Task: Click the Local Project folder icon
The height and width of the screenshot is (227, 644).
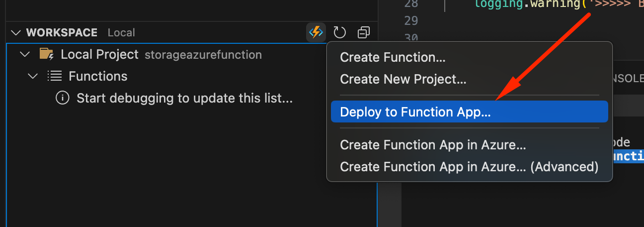Action: [47, 54]
